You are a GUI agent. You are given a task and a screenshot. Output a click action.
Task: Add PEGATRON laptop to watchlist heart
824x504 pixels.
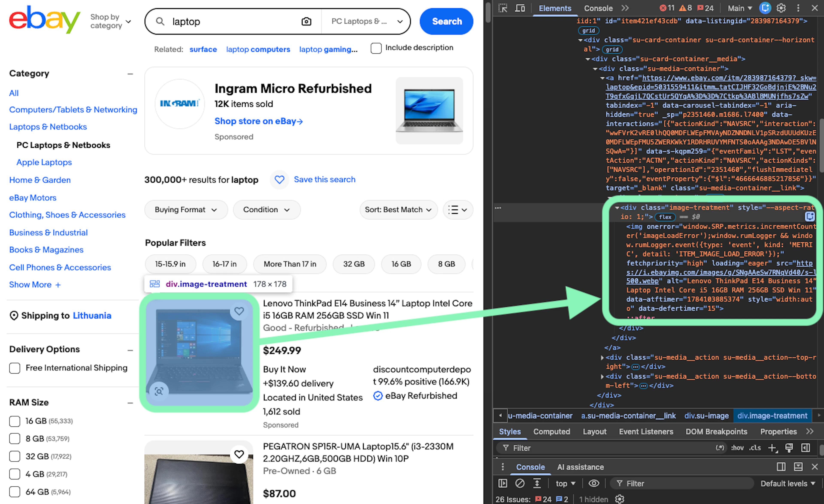tap(239, 454)
